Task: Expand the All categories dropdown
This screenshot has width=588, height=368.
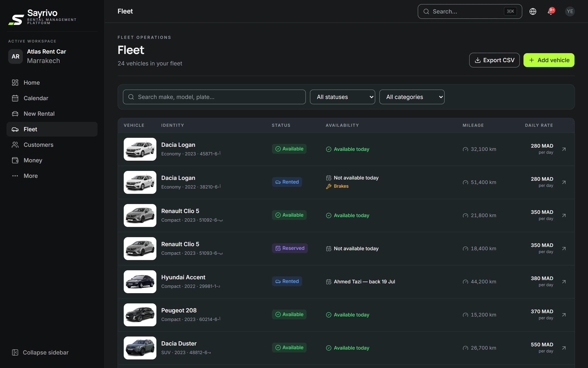Action: point(412,97)
